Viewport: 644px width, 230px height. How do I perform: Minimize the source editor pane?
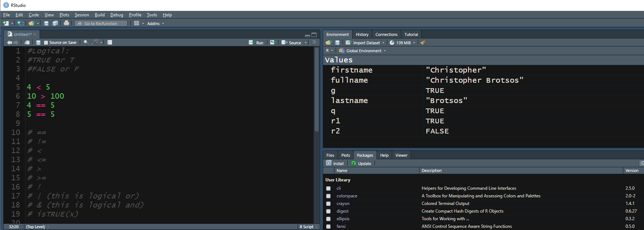[307, 35]
